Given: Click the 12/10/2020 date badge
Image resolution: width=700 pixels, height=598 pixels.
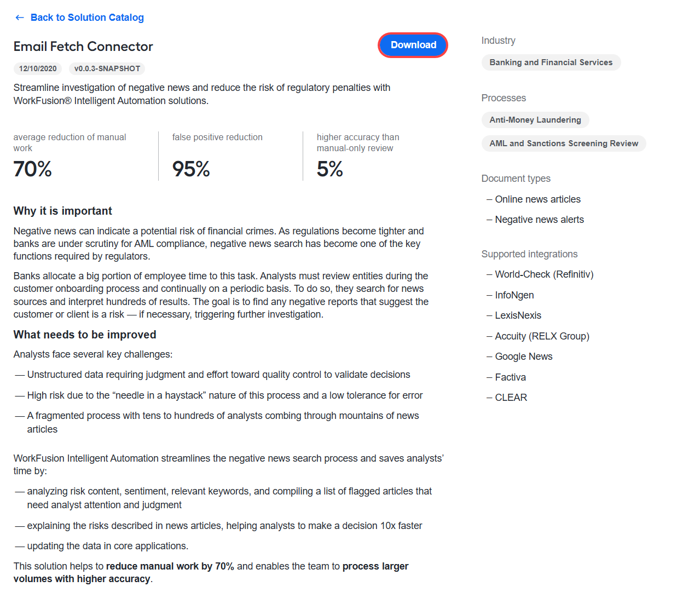Looking at the screenshot, I should 38,68.
